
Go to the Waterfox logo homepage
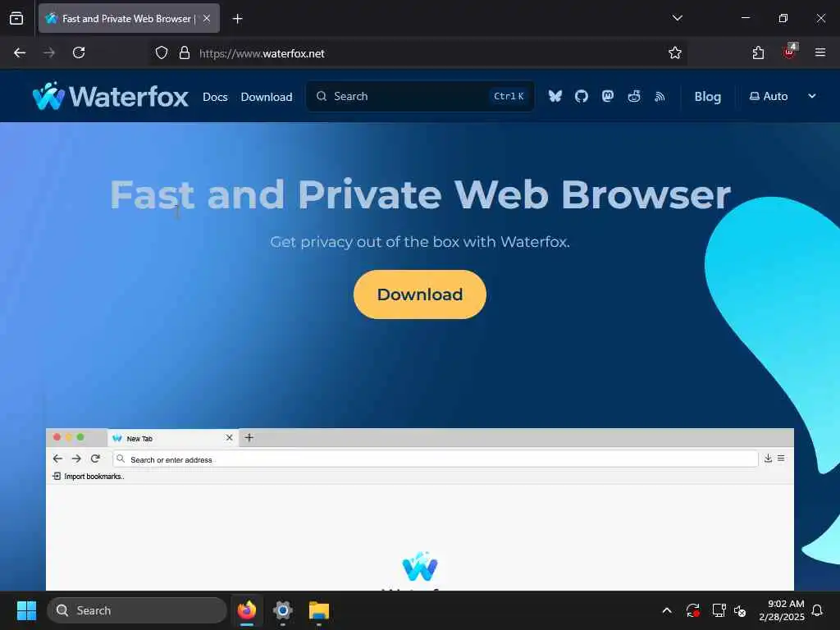pos(111,97)
